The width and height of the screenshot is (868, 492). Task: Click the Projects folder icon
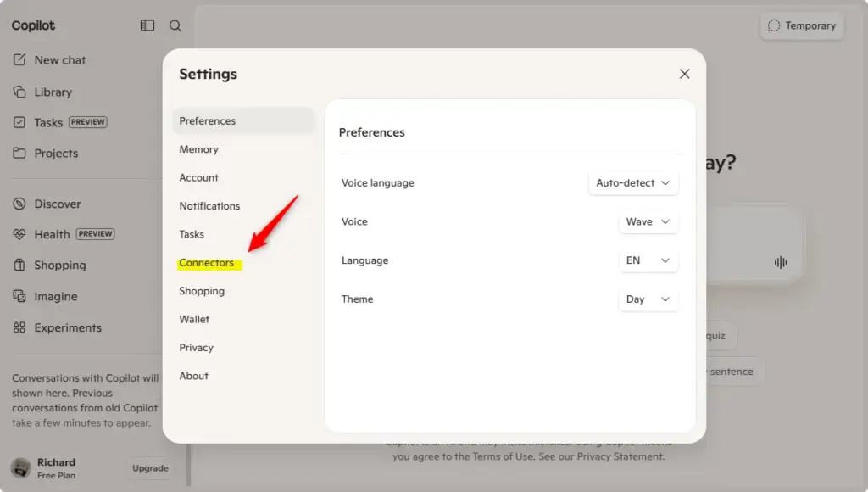click(x=19, y=153)
